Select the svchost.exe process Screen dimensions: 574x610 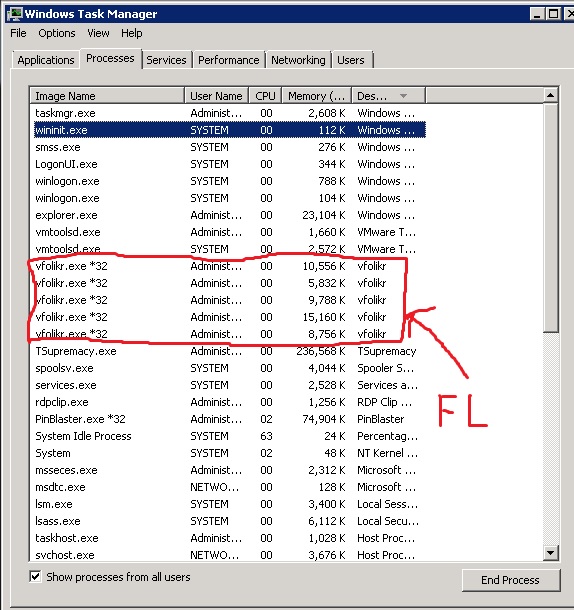228,555
